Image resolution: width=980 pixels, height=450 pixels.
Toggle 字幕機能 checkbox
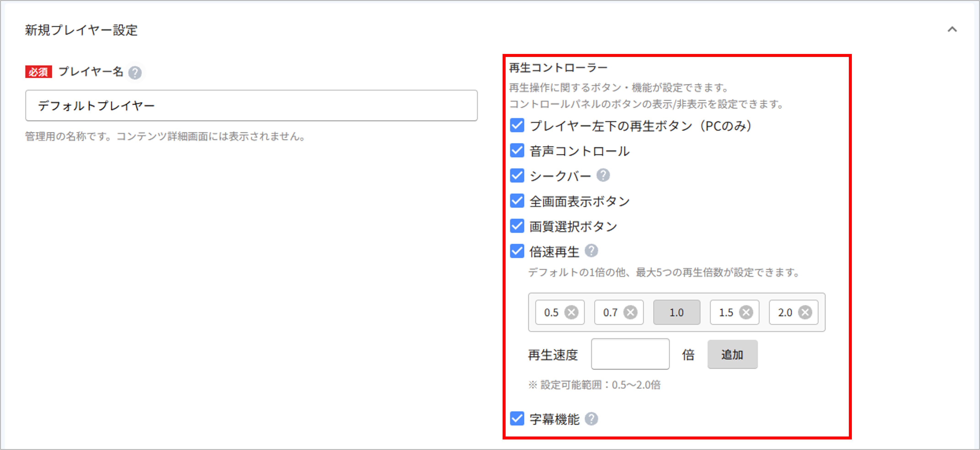pos(517,418)
